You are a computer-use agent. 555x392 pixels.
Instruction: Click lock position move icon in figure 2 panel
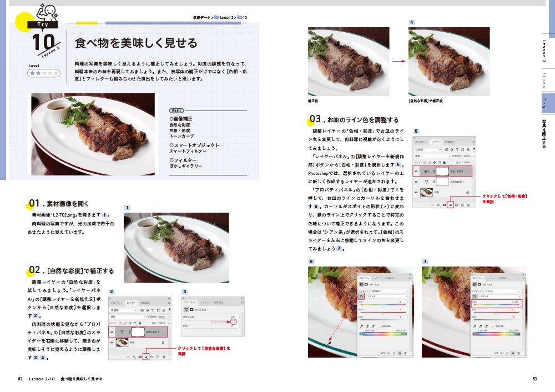[130, 323]
